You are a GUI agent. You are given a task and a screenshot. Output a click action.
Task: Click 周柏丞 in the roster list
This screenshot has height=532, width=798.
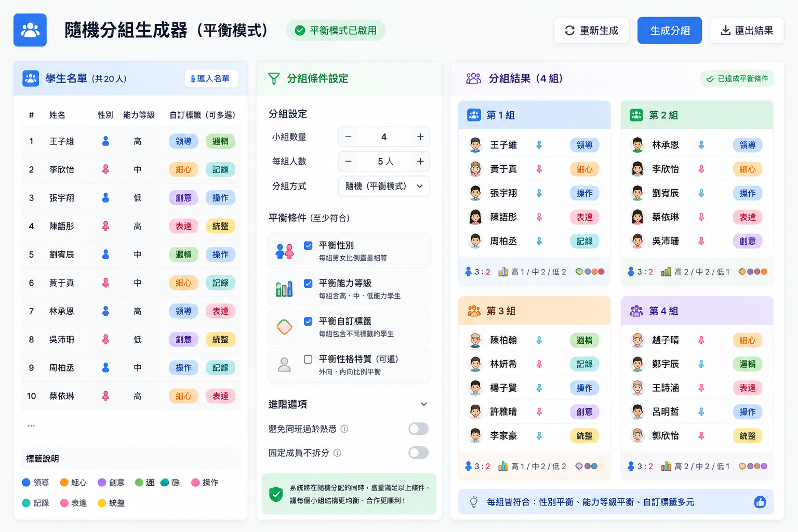point(62,368)
